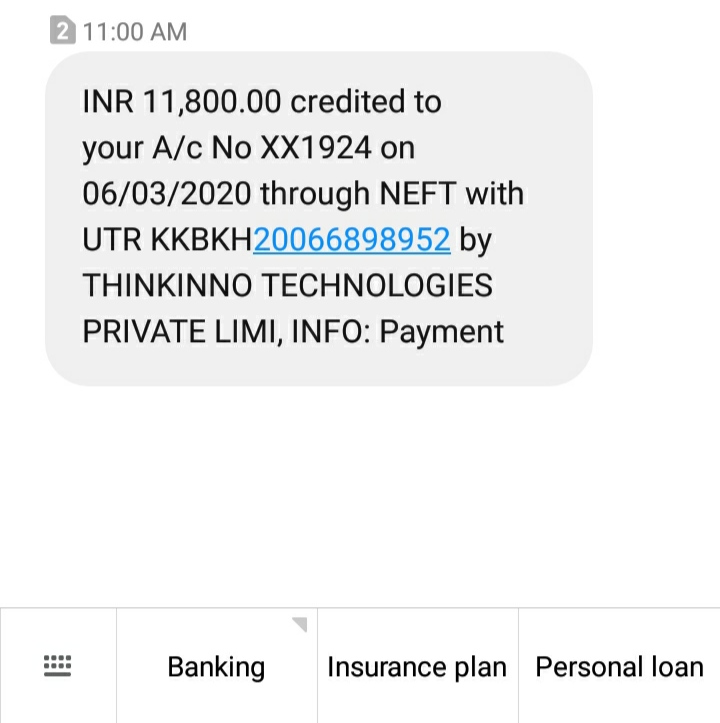The width and height of the screenshot is (720, 723).
Task: Expand Banking menu corner triangle
Action: tap(300, 624)
